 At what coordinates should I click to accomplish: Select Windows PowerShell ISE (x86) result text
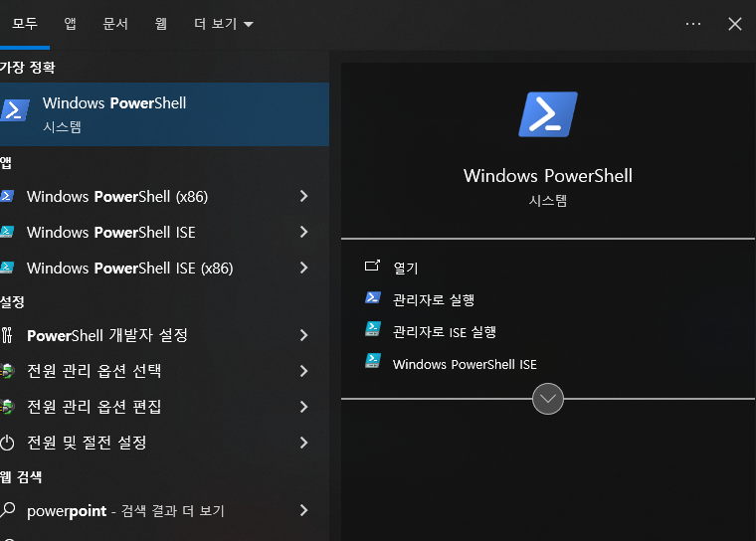point(129,268)
